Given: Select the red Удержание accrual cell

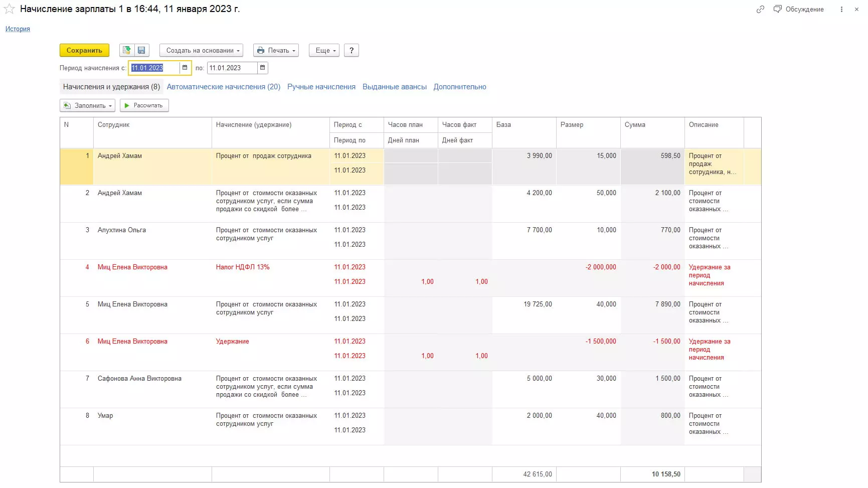Looking at the screenshot, I should coord(271,352).
